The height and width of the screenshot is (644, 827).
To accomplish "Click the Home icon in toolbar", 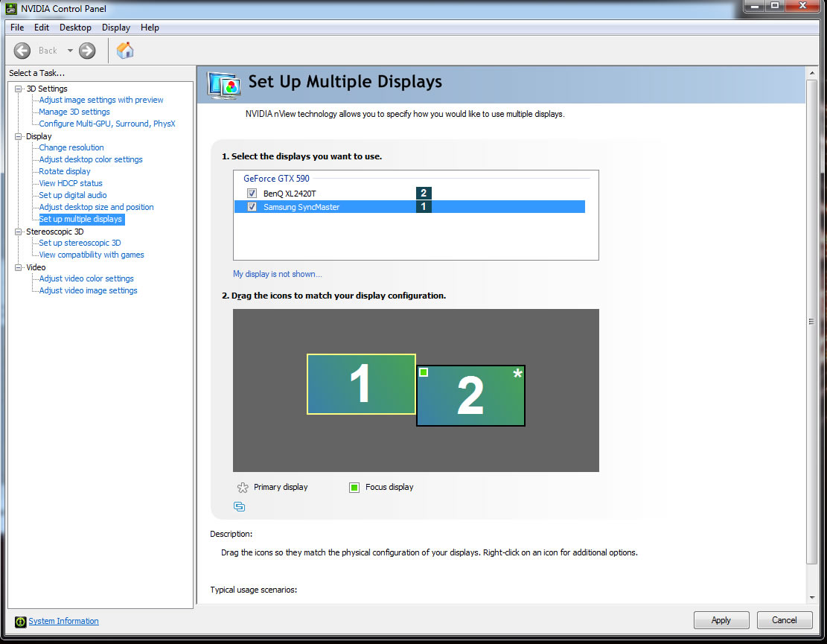I will pos(125,51).
